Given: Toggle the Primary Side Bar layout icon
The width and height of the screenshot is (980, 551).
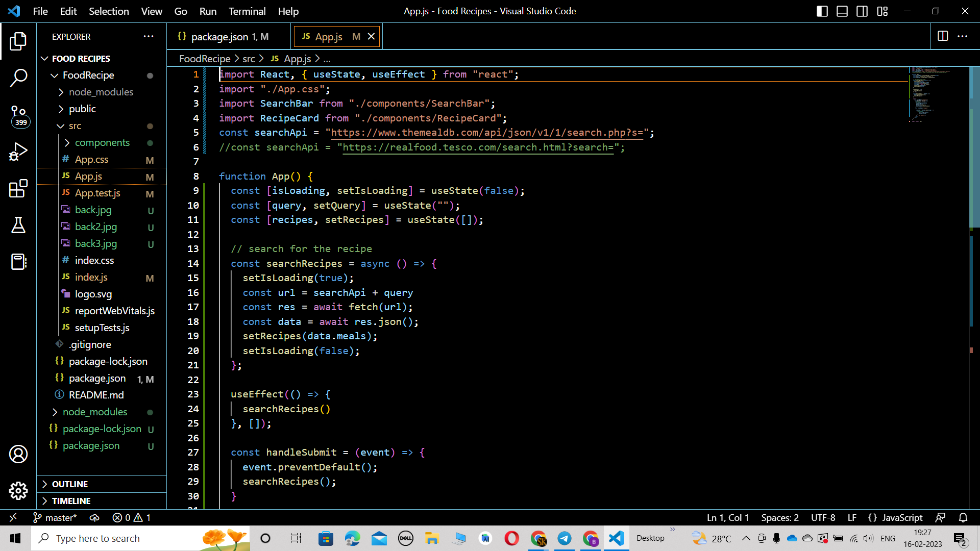Looking at the screenshot, I should [822, 11].
